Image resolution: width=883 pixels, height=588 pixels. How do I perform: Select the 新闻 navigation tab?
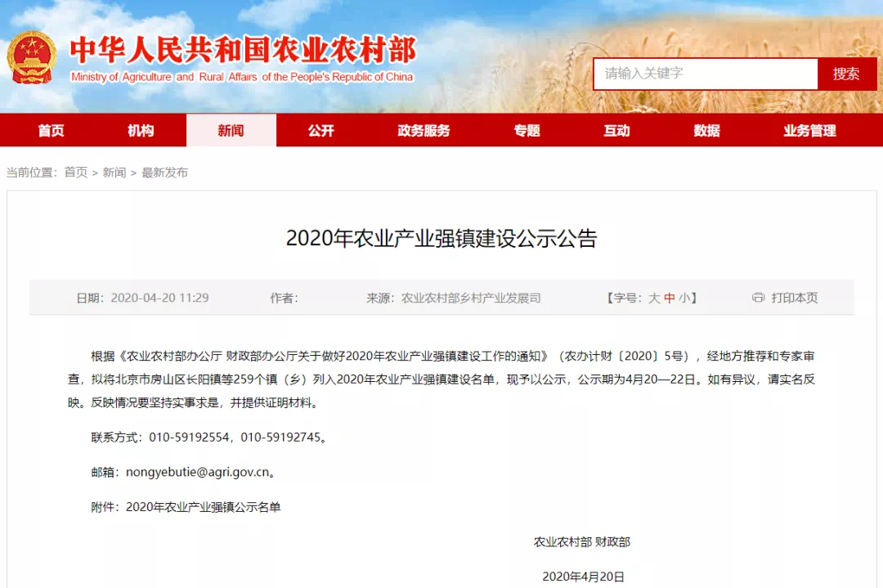pyautogui.click(x=231, y=131)
